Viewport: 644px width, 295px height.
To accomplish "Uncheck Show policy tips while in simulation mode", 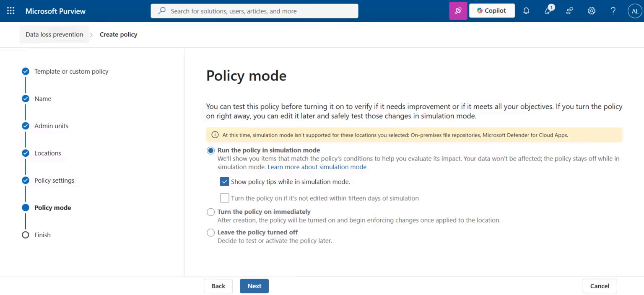I will pyautogui.click(x=225, y=182).
